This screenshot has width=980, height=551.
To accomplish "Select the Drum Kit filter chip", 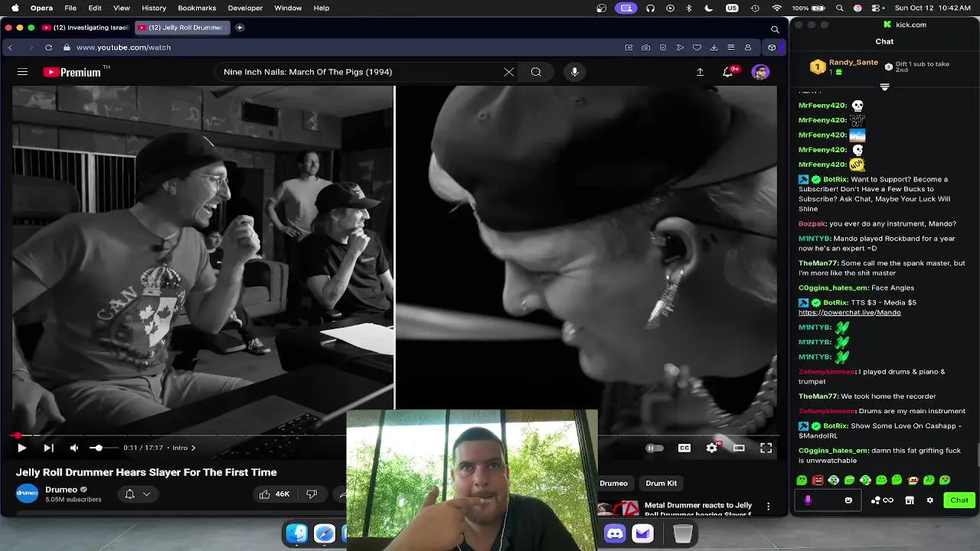I will tap(661, 483).
